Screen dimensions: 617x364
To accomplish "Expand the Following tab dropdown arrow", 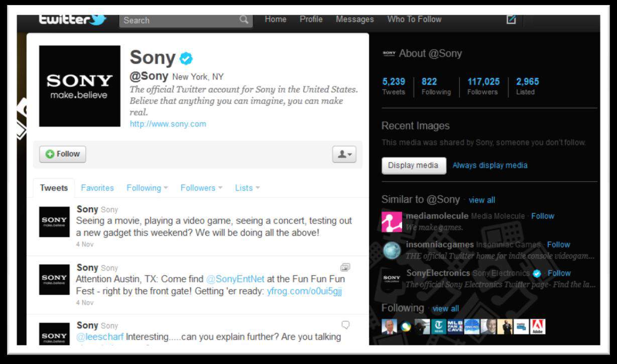I will pos(166,188).
